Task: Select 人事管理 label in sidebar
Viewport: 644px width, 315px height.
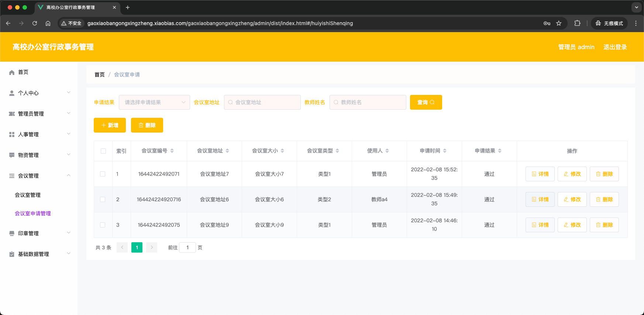Action: (28, 134)
